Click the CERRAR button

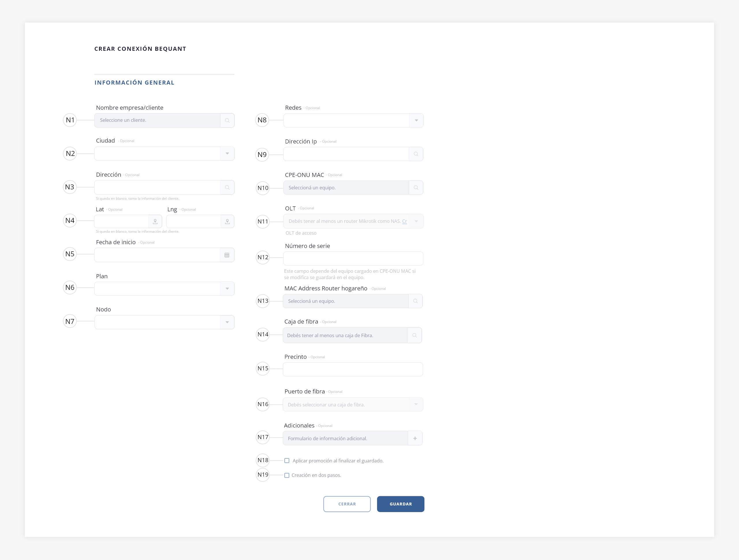(347, 504)
